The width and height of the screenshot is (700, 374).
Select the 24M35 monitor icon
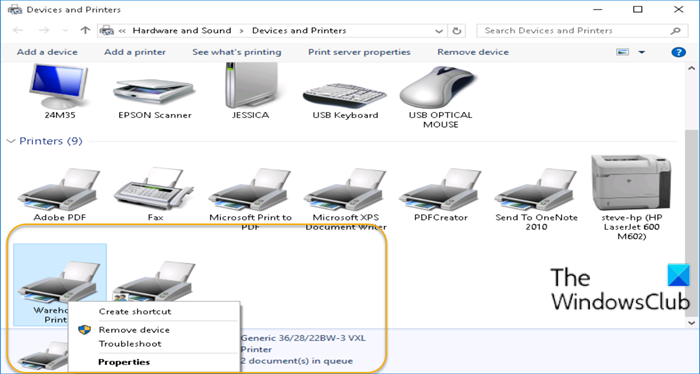[x=59, y=86]
